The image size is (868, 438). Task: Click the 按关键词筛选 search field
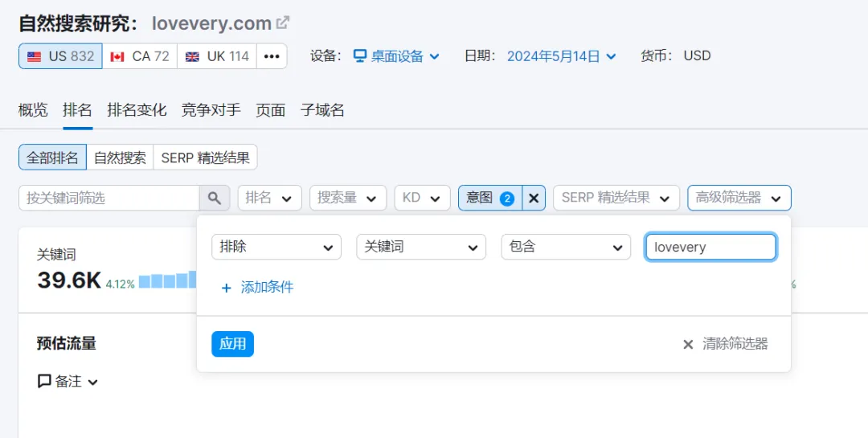pyautogui.click(x=109, y=198)
